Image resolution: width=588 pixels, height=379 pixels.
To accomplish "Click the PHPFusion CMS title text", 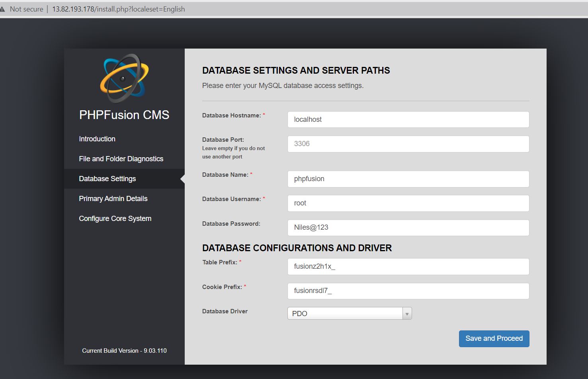I will pyautogui.click(x=124, y=115).
